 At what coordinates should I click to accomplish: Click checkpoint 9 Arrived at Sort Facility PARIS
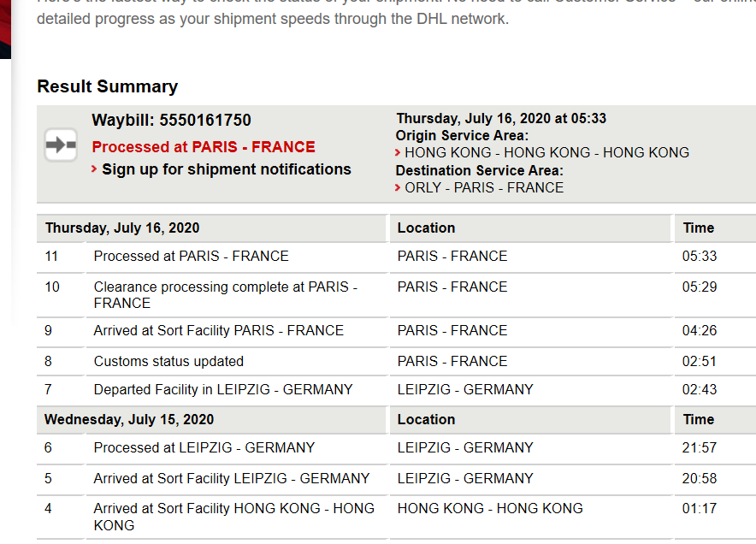396,331
